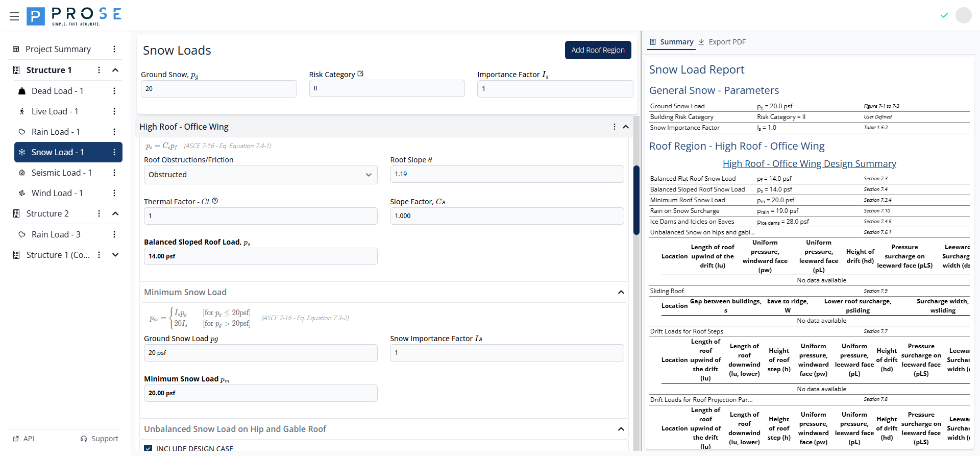Open Snow Load - 1 options menu
Screen dimensions: 980x456
[114, 152]
